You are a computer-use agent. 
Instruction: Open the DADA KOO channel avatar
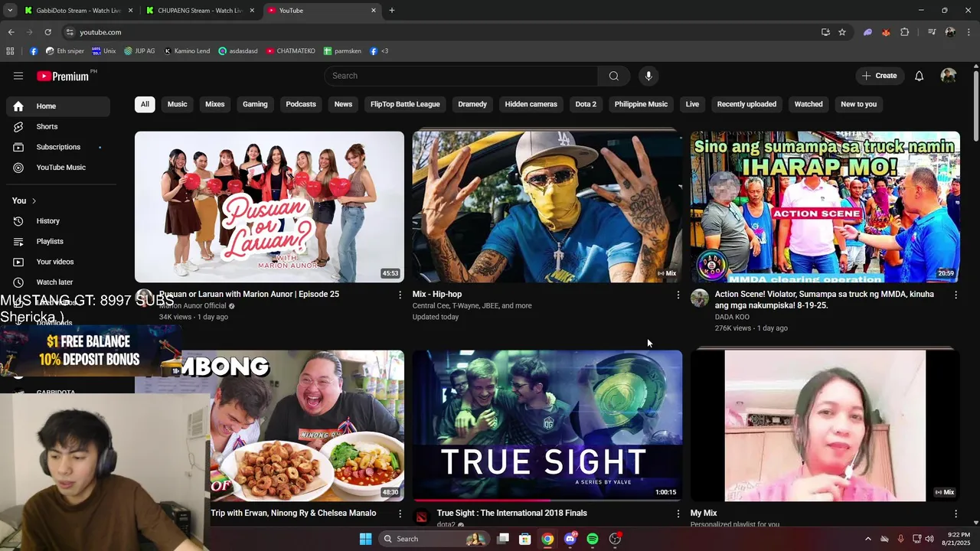point(700,298)
